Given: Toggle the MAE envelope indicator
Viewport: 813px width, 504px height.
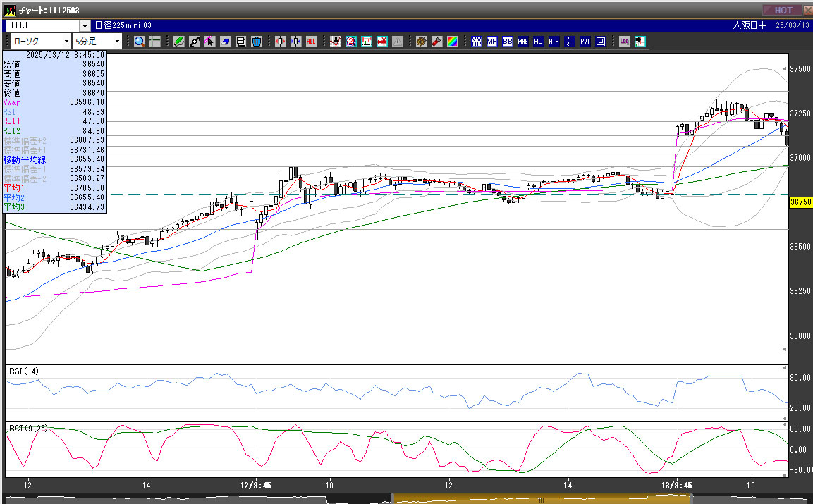Looking at the screenshot, I should pyautogui.click(x=522, y=42).
